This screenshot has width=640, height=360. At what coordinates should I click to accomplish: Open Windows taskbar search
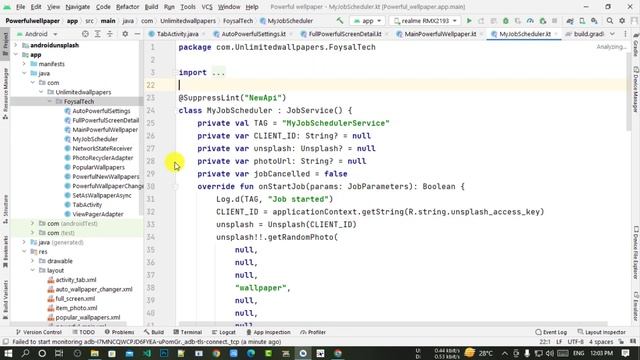[25, 353]
